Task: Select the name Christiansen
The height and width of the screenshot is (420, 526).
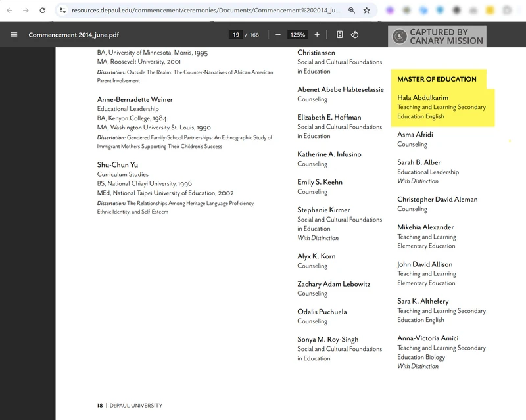Action: tap(316, 53)
